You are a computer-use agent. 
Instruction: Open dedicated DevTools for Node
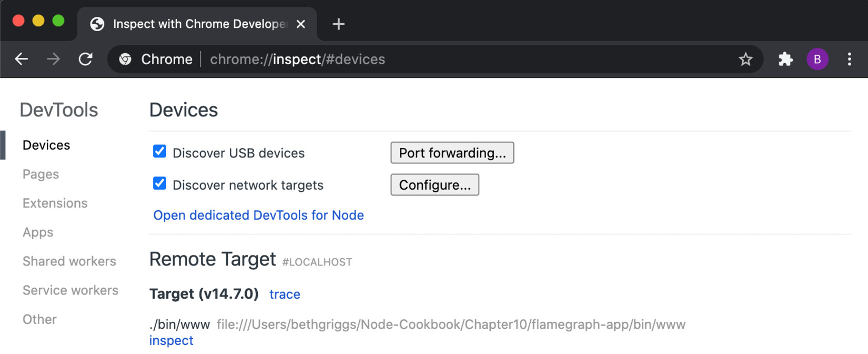point(259,215)
